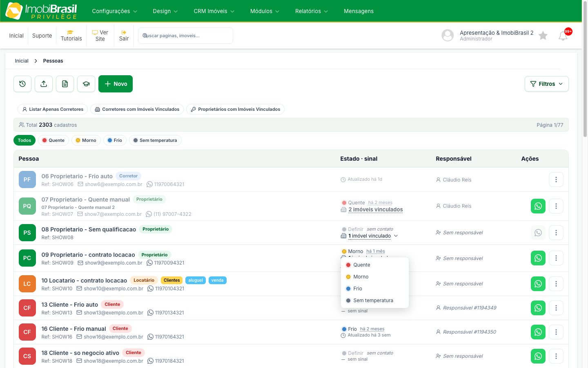Open Definir temperature dropdown for 08 Proprietario
The image size is (588, 368).
(353, 229)
